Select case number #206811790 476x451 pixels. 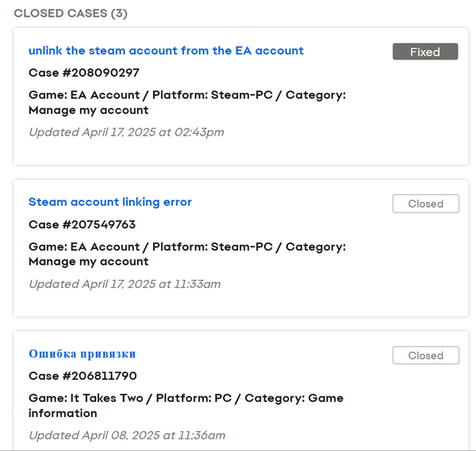[x=83, y=376]
